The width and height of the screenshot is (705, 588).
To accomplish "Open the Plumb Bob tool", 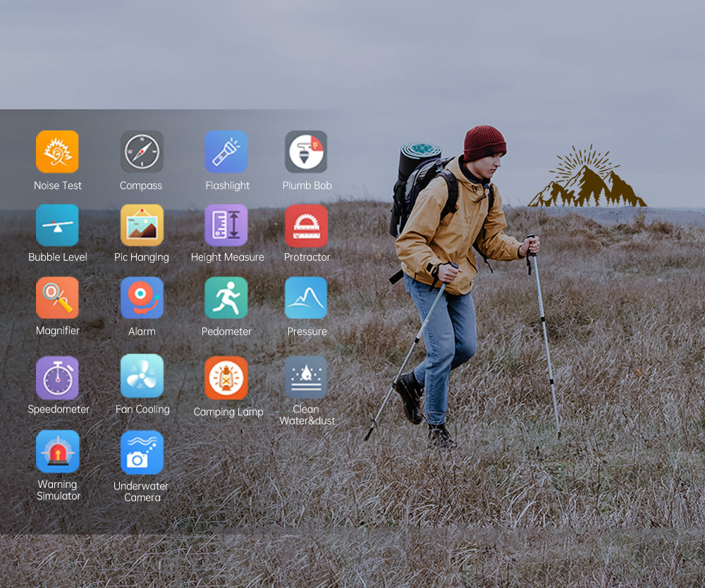I will (x=306, y=152).
